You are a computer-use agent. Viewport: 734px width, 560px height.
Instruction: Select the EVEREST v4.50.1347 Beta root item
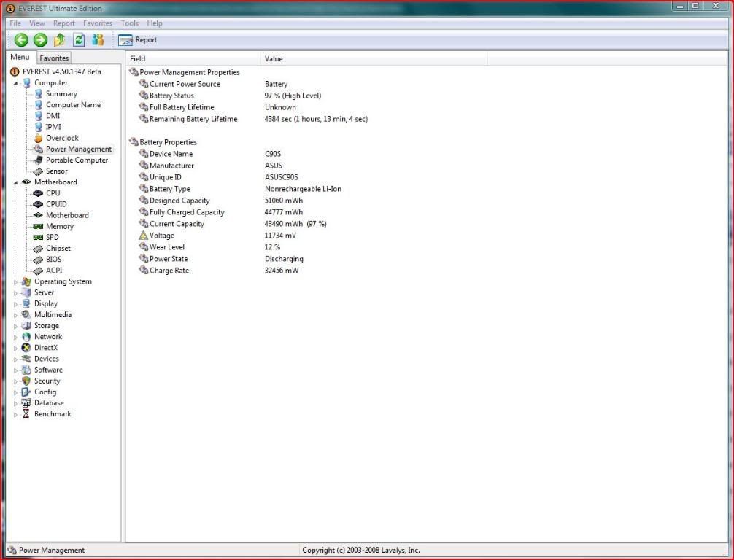click(55, 71)
